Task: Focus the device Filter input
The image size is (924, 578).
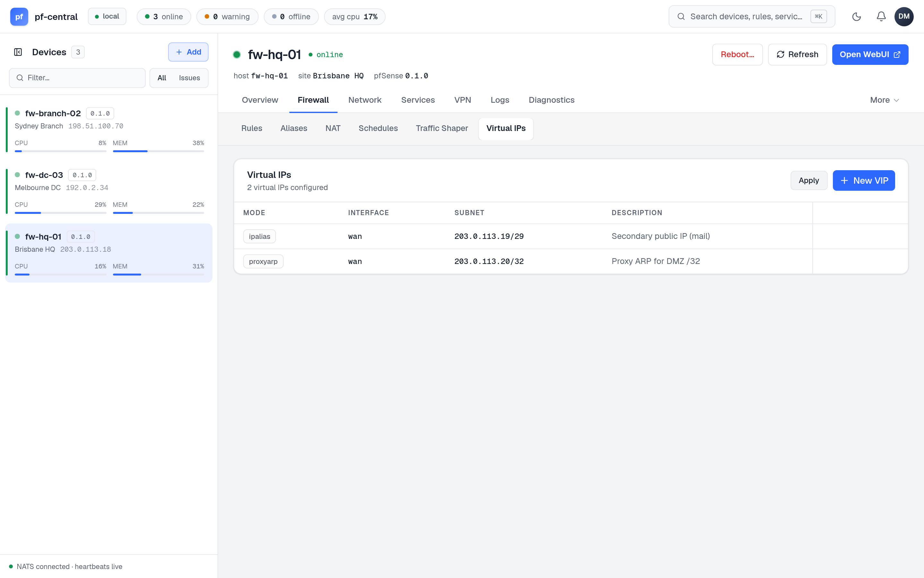Action: coord(77,78)
